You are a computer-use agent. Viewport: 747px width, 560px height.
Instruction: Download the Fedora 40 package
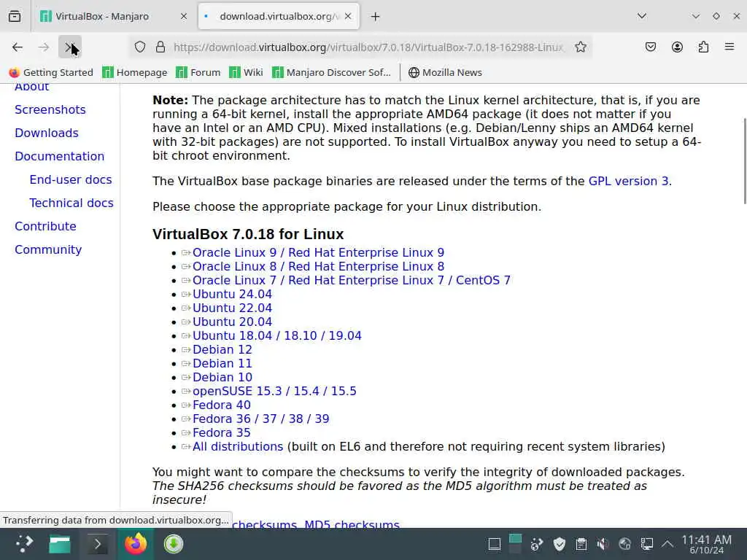(x=222, y=405)
